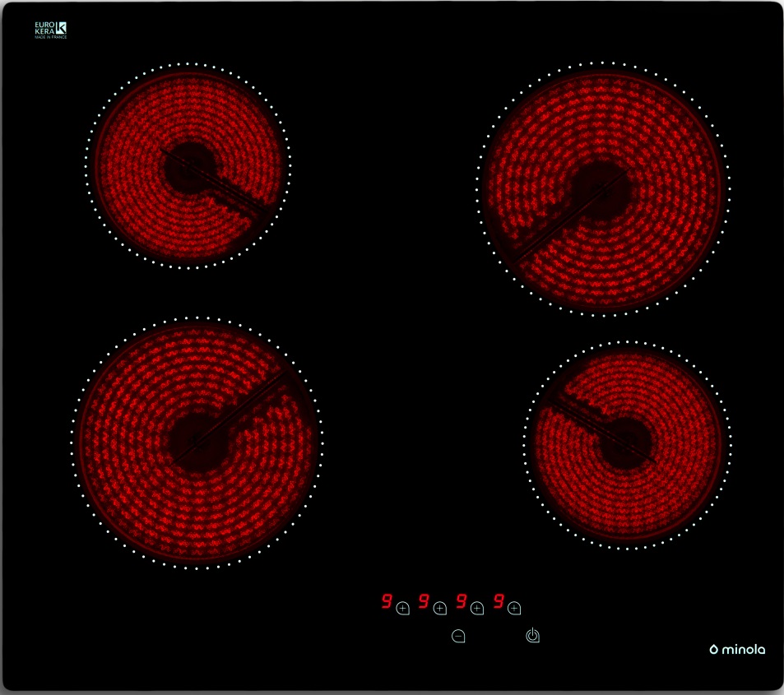Click the top-left small burner zone

189,165
